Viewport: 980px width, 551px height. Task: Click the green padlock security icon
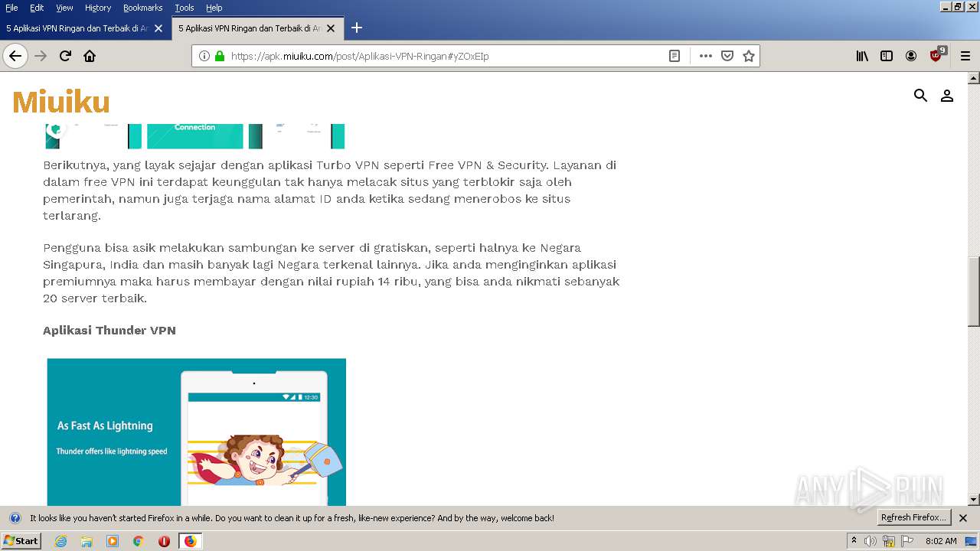pos(220,56)
